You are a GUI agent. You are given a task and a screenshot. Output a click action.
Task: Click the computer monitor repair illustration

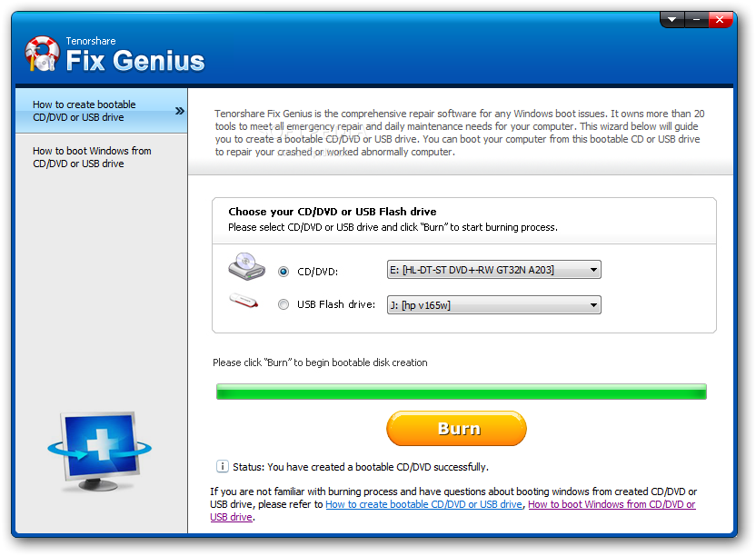pos(100,451)
